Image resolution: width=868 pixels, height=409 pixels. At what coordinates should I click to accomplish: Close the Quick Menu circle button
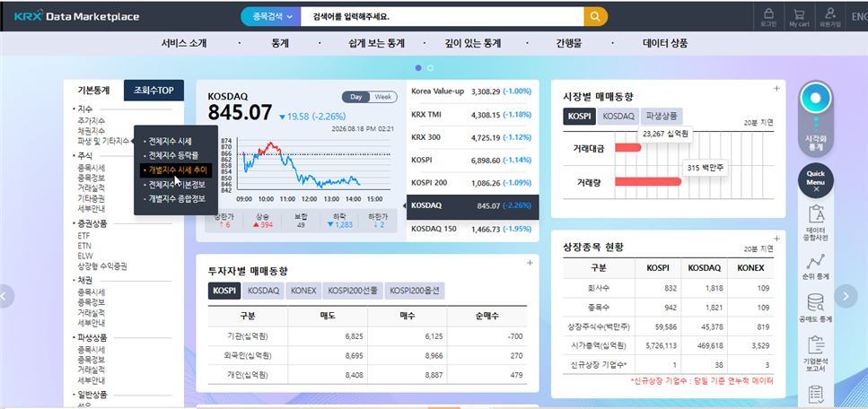tap(816, 181)
